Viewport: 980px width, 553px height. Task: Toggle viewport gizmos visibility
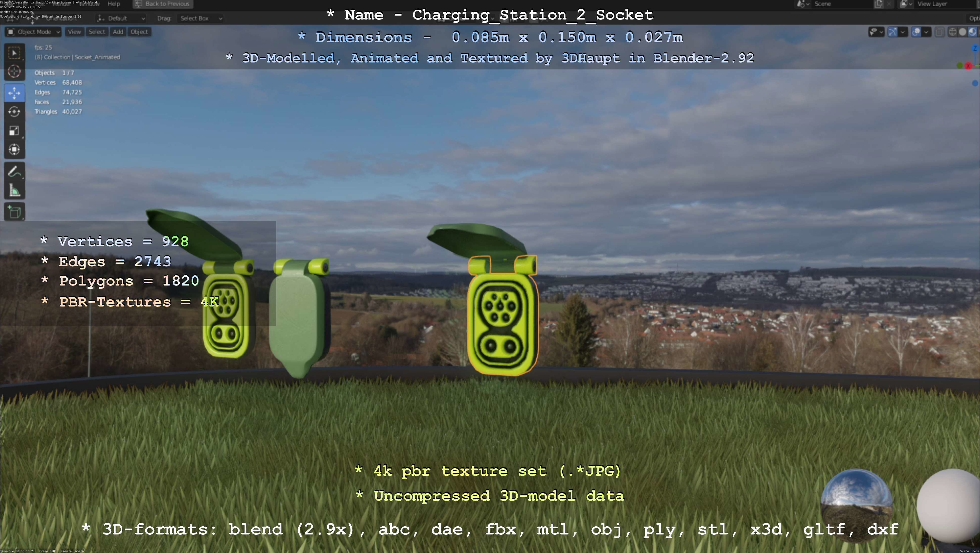893,32
